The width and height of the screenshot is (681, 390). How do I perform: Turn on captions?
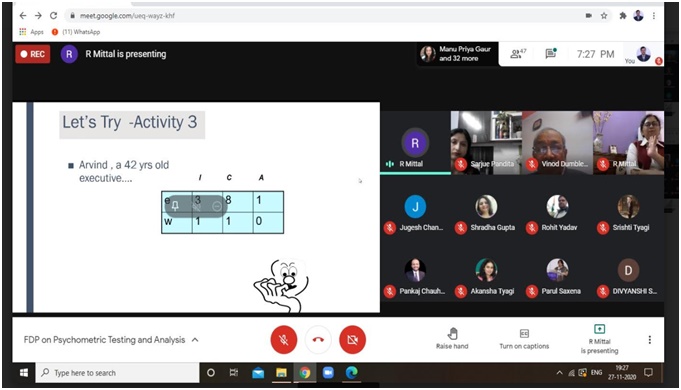(524, 339)
